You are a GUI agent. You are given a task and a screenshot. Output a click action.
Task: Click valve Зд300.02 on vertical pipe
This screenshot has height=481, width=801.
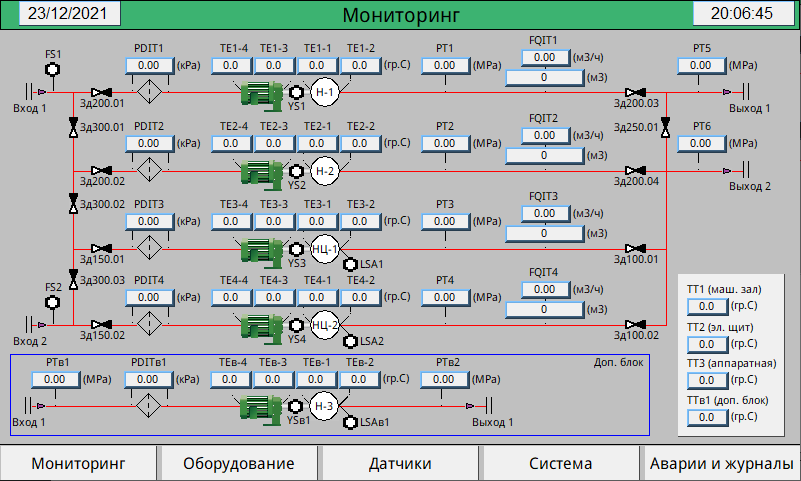tap(74, 203)
